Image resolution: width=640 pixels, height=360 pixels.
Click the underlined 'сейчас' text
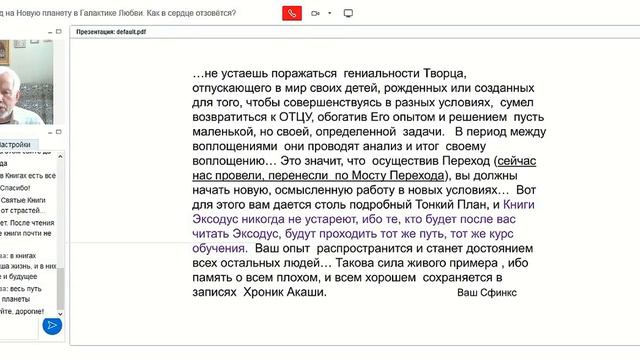(x=516, y=161)
